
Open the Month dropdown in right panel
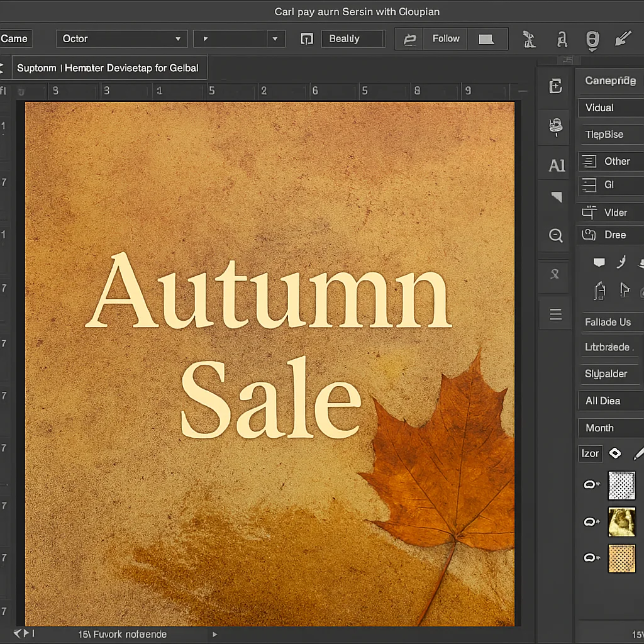pyautogui.click(x=610, y=428)
